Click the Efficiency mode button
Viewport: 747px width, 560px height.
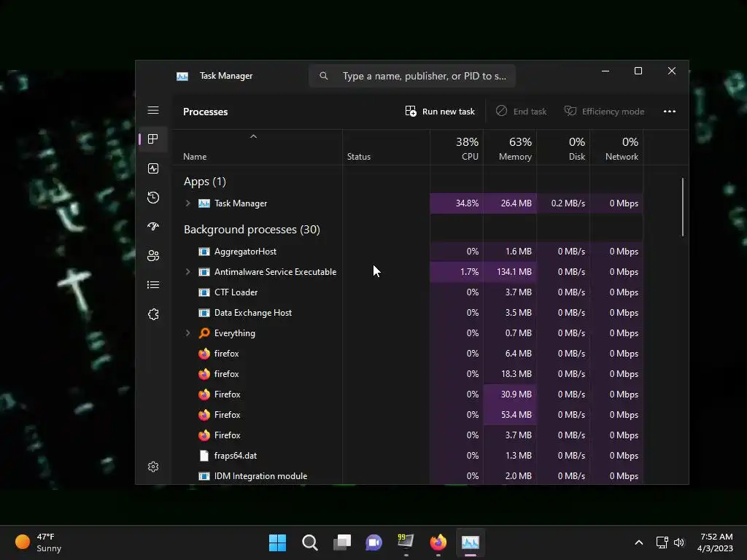[x=604, y=112]
